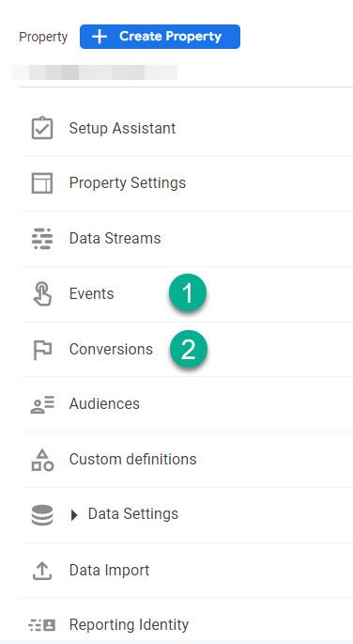The width and height of the screenshot is (353, 644).
Task: Click the Audiences person-list icon
Action: [x=42, y=404]
